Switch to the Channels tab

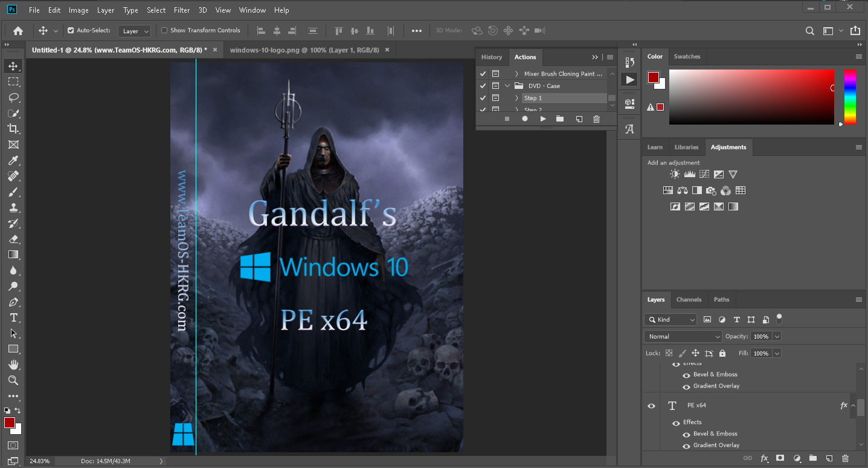(689, 299)
